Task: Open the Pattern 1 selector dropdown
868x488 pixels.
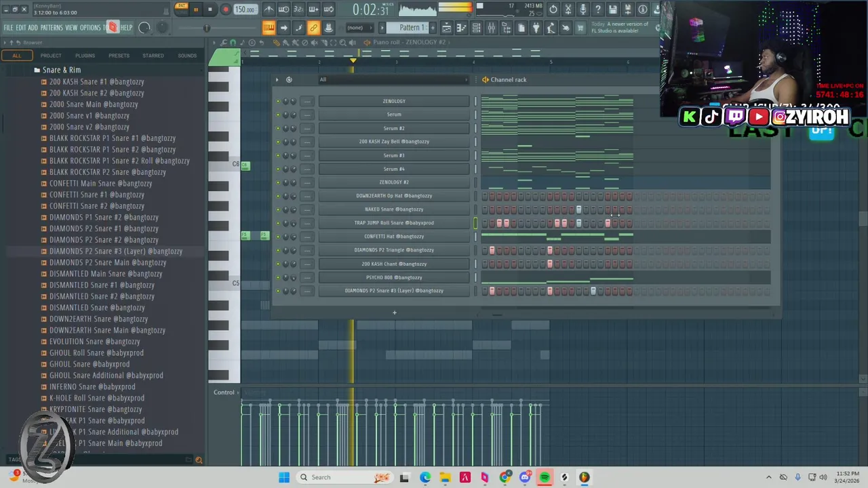Action: pyautogui.click(x=410, y=28)
